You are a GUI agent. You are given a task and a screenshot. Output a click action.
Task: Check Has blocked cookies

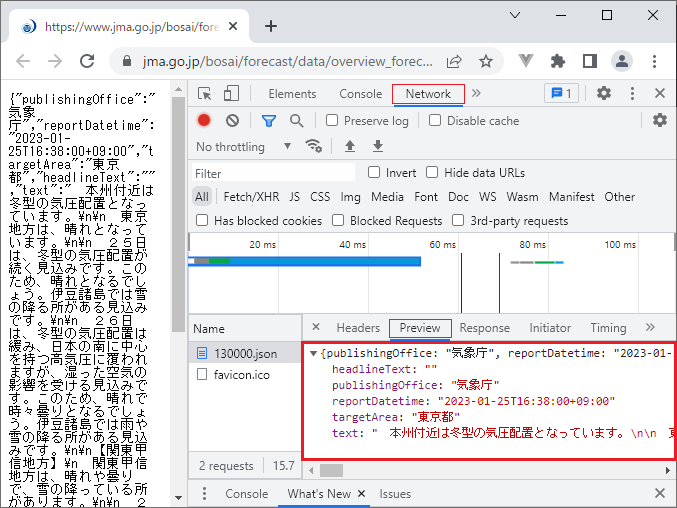pyautogui.click(x=202, y=221)
